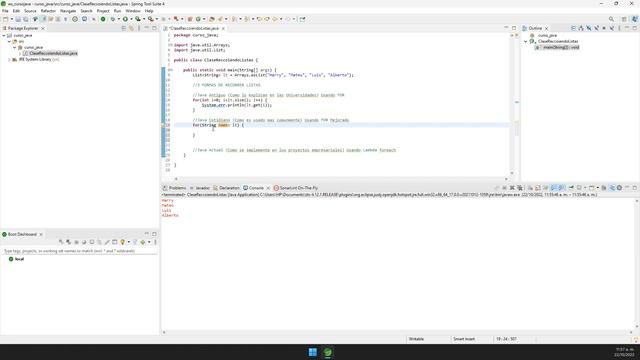Viewport: 640px width, 360px height.
Task: Toggle Scroll Lock in Console toolbar
Action: [538, 188]
